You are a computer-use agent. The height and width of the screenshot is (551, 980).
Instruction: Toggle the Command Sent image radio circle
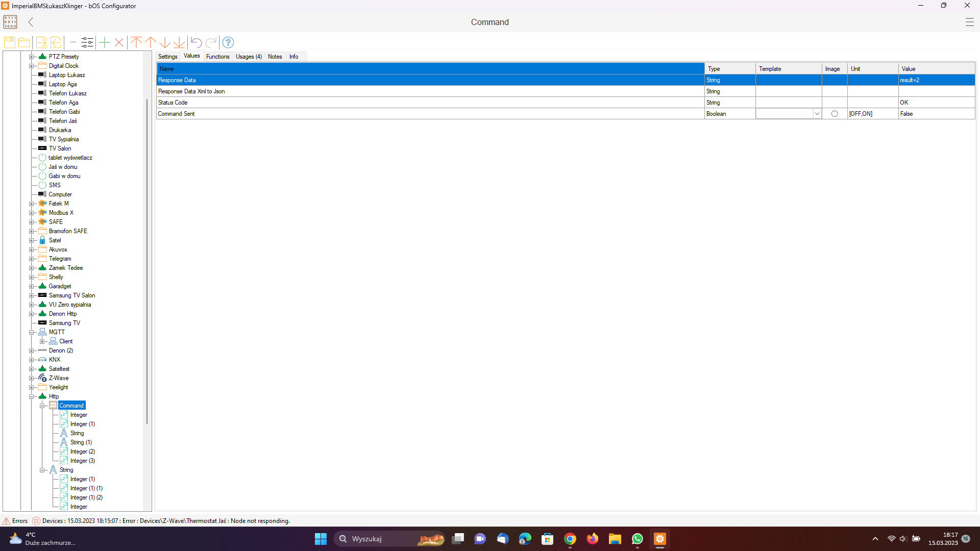pyautogui.click(x=835, y=114)
